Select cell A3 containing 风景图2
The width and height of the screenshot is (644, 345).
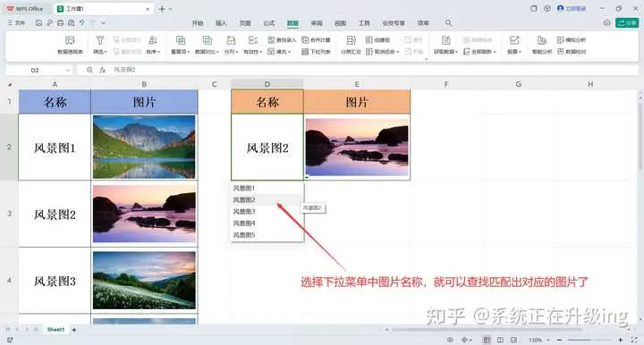(x=55, y=215)
